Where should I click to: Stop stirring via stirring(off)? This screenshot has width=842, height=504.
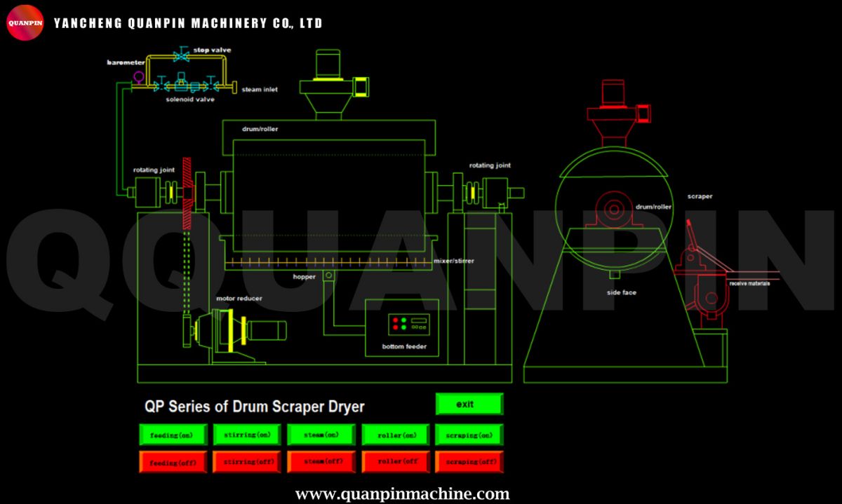pos(247,462)
